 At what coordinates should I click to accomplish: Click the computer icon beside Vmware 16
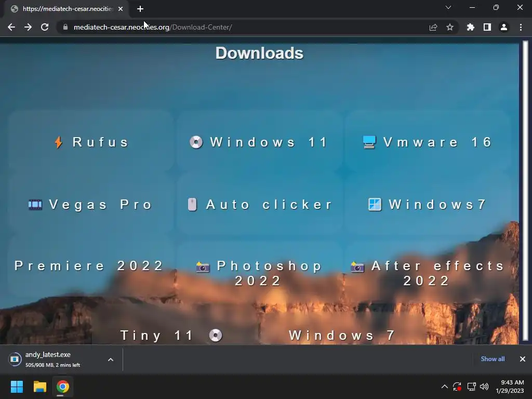click(369, 142)
